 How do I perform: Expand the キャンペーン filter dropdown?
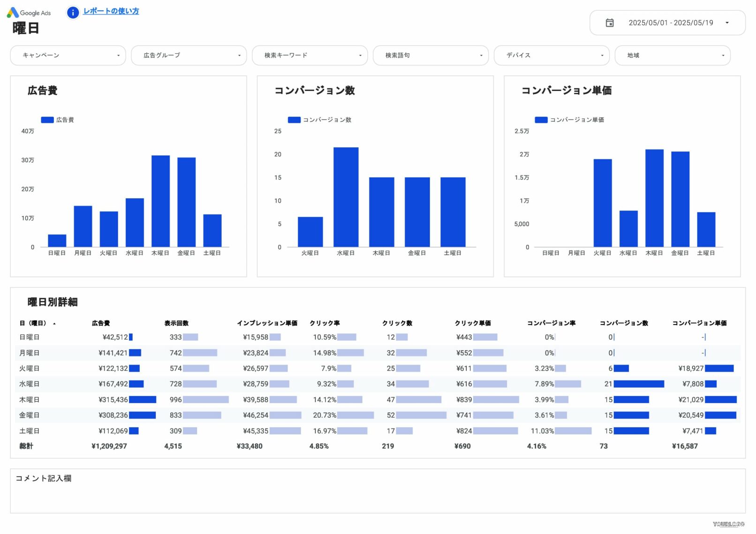[68, 55]
